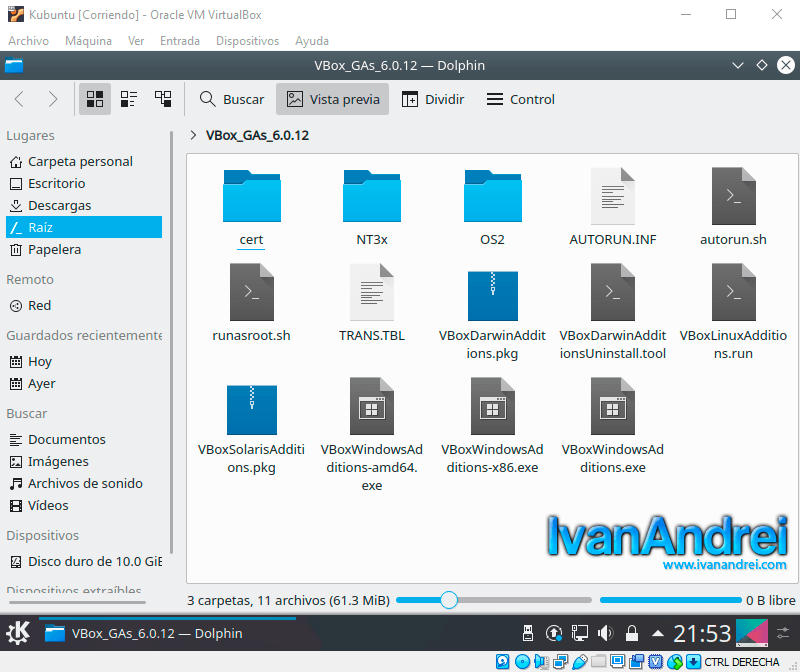Open the Control hamburger menu

pyautogui.click(x=520, y=99)
